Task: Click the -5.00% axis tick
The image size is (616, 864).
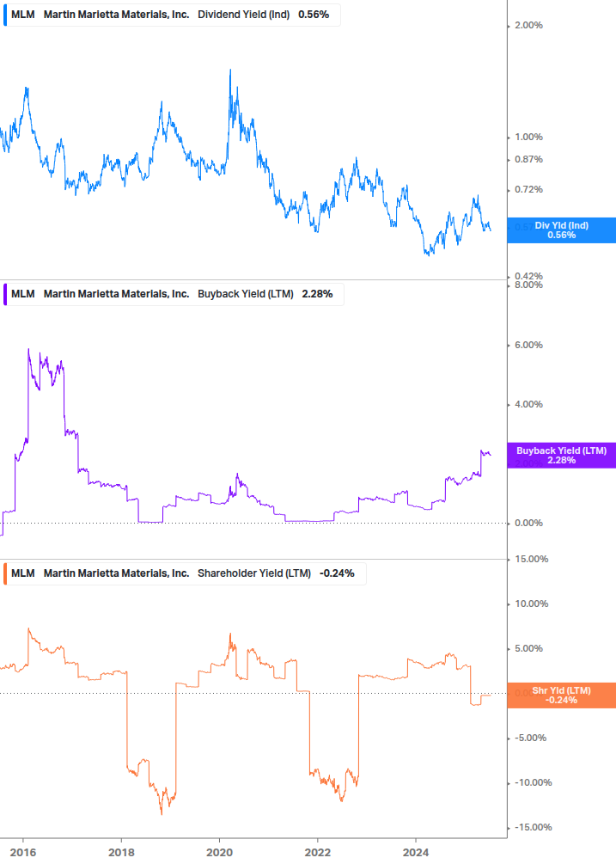Action: pos(530,738)
